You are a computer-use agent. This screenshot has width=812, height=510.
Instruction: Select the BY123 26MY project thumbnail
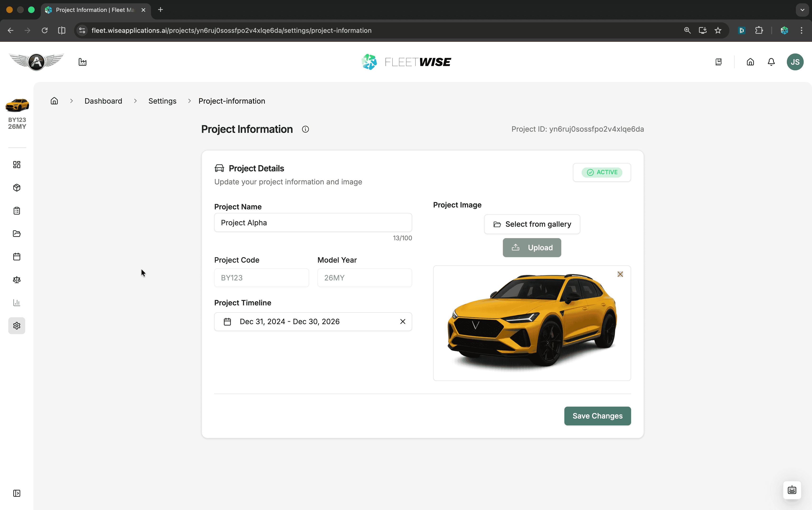[17, 114]
